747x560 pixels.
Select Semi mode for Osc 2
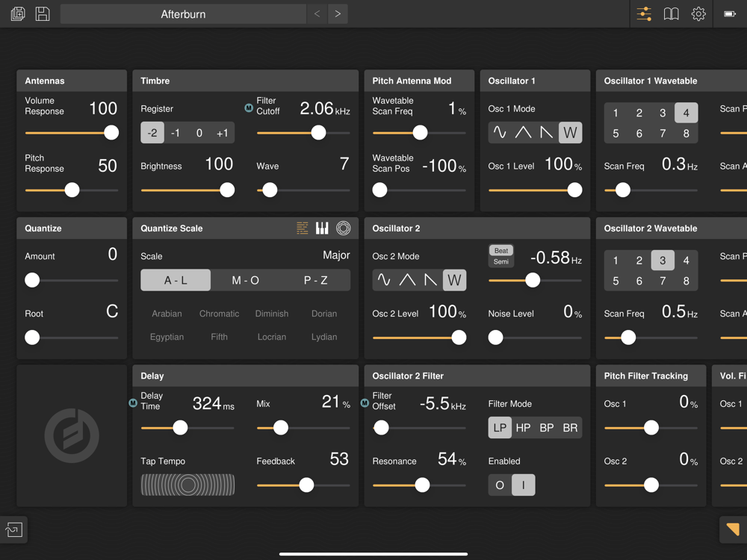click(x=501, y=261)
